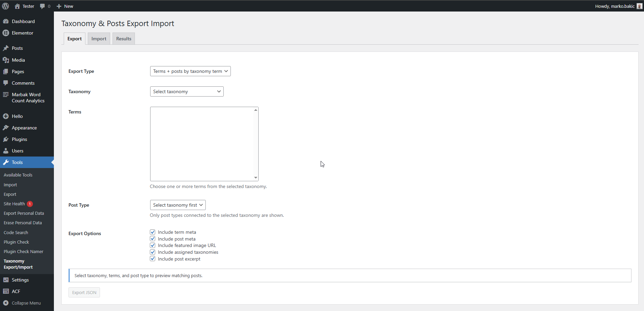Click the ACF grid icon
Screen dimensions: 644x311
[6, 291]
